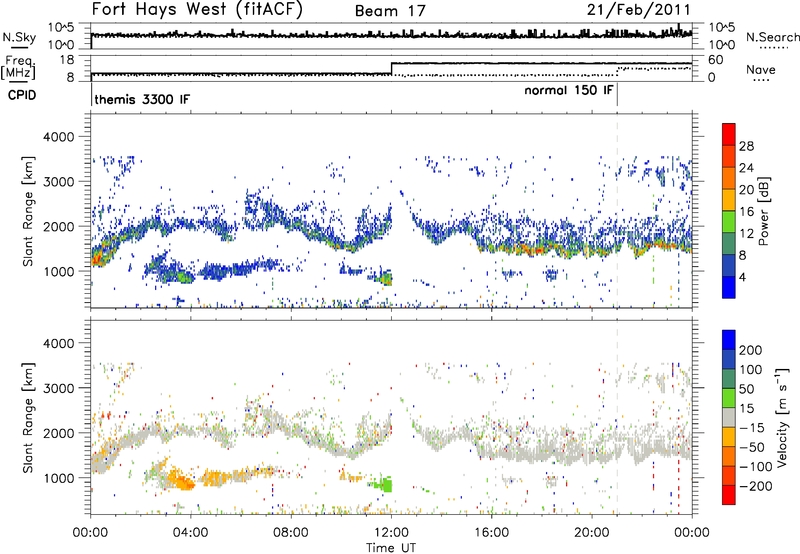Click the 'N.Sky' axis label
800x554 pixels.
click(19, 37)
